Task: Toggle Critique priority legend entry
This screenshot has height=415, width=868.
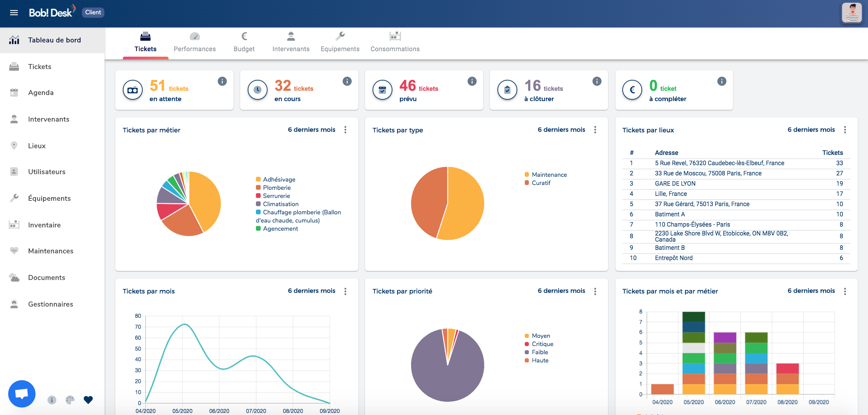Action: click(539, 344)
